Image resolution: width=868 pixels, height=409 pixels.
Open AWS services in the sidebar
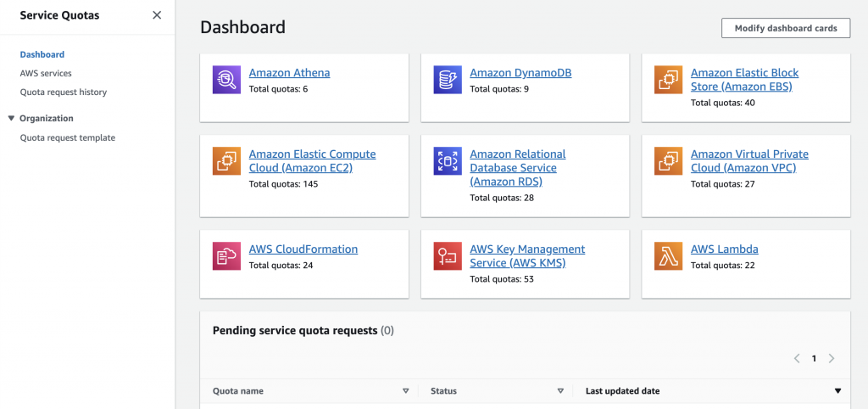[46, 73]
